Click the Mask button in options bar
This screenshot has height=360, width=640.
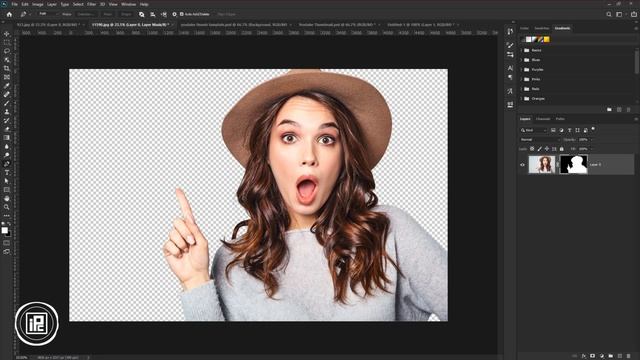pos(108,14)
